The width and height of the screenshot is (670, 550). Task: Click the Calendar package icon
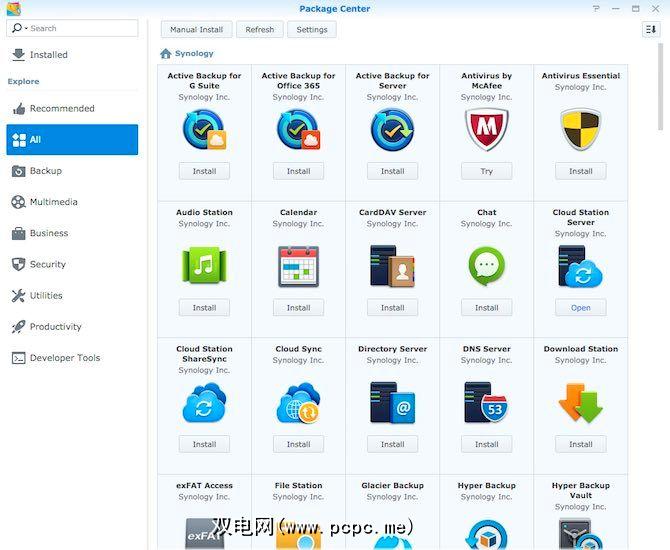(x=298, y=266)
